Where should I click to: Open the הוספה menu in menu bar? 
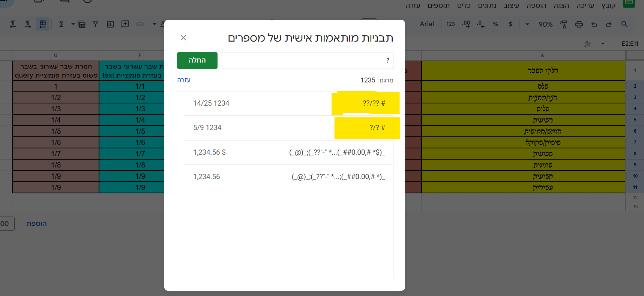point(536,6)
